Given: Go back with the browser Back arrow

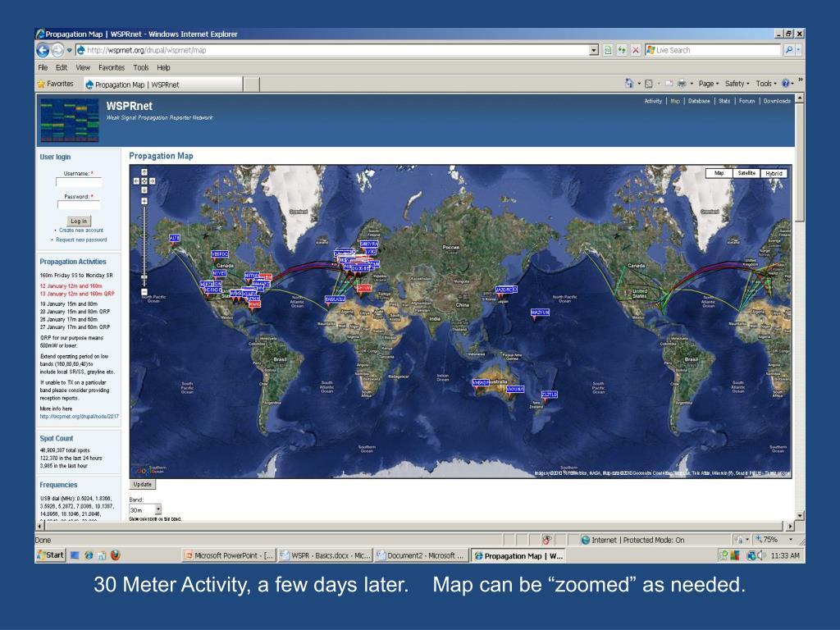Looking at the screenshot, I should pos(43,50).
